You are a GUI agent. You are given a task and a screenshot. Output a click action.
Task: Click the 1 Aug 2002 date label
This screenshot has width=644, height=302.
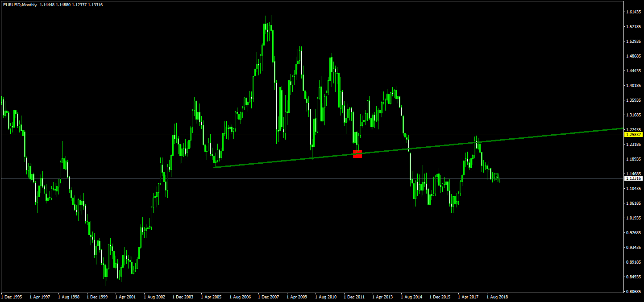[154, 297]
